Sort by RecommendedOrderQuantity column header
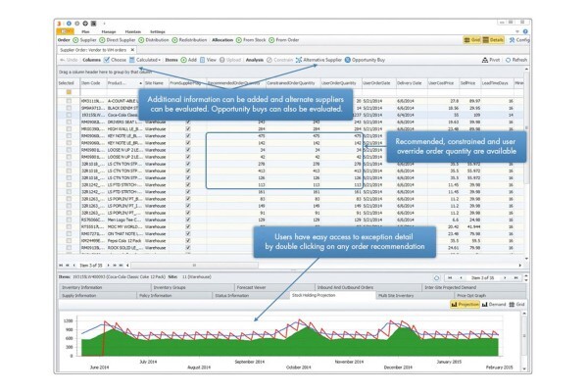The height and width of the screenshot is (392, 588). click(x=236, y=83)
